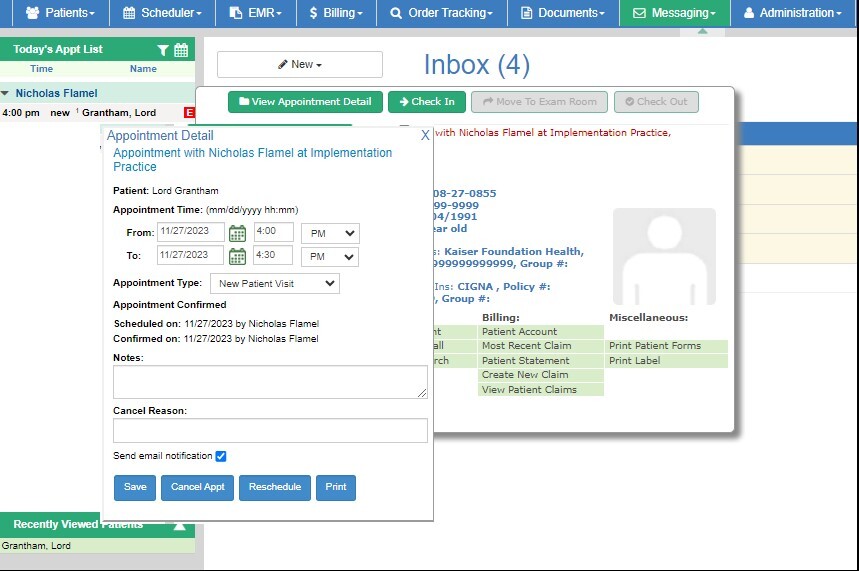Click the red E badge beside Grantham, Lord
859x571 pixels.
[x=190, y=113]
